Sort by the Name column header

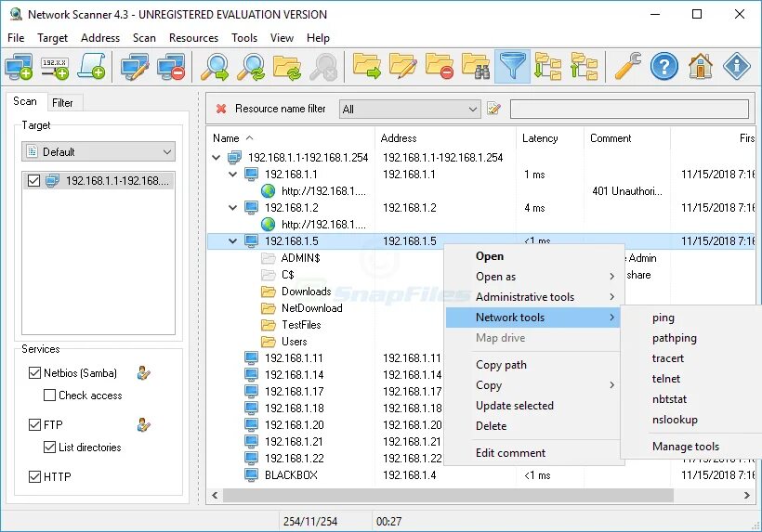tap(291, 138)
